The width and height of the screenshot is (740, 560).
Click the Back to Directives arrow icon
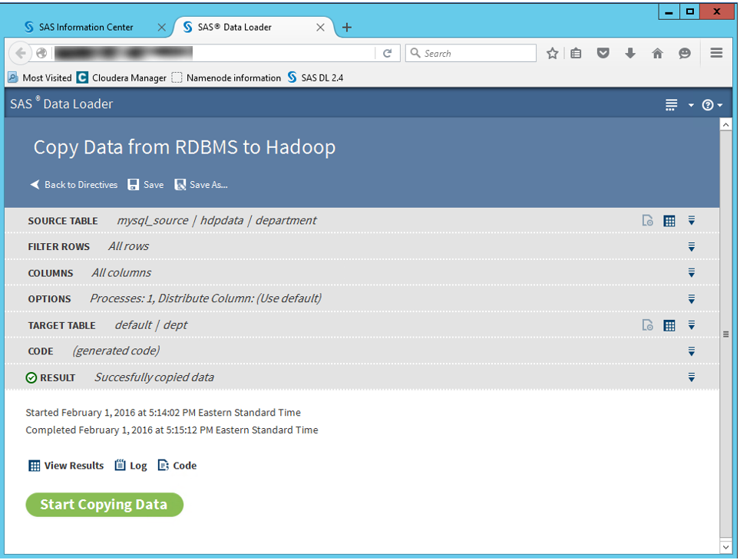coord(35,184)
